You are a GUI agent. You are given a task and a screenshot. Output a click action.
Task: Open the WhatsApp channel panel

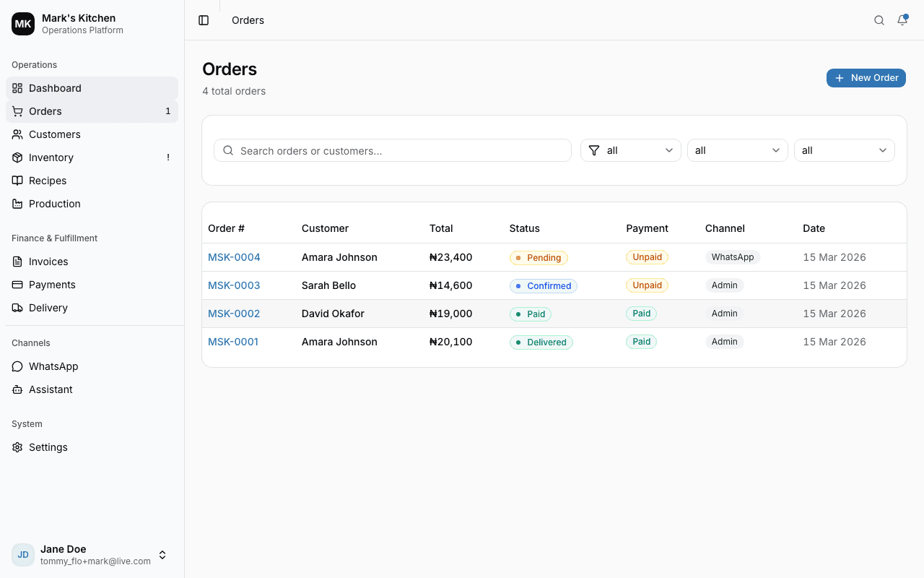pyautogui.click(x=53, y=366)
